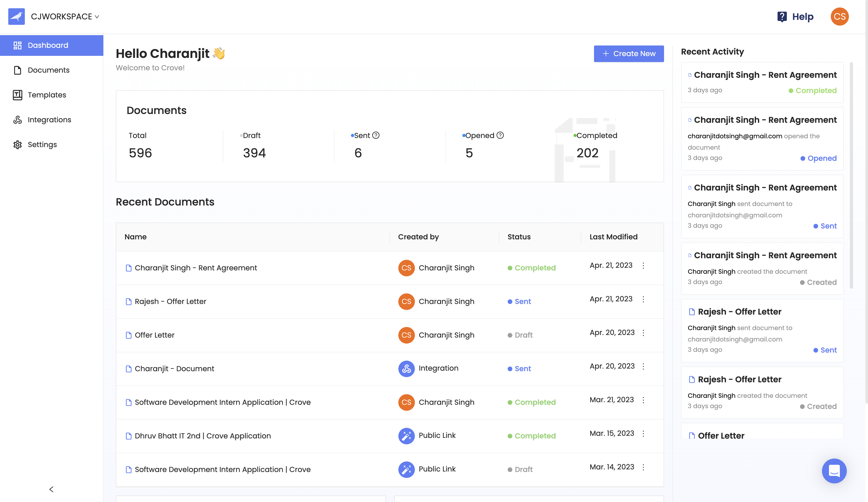Click the Settings gear icon

tap(18, 144)
